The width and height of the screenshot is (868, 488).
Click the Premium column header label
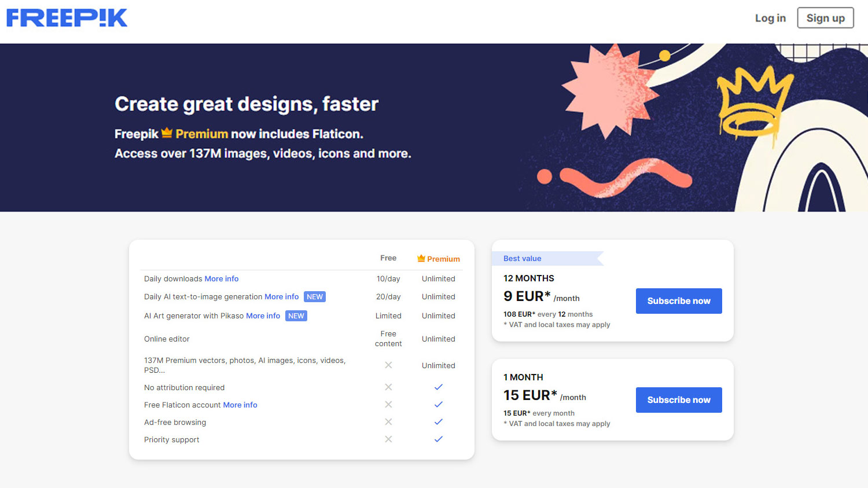(x=443, y=259)
